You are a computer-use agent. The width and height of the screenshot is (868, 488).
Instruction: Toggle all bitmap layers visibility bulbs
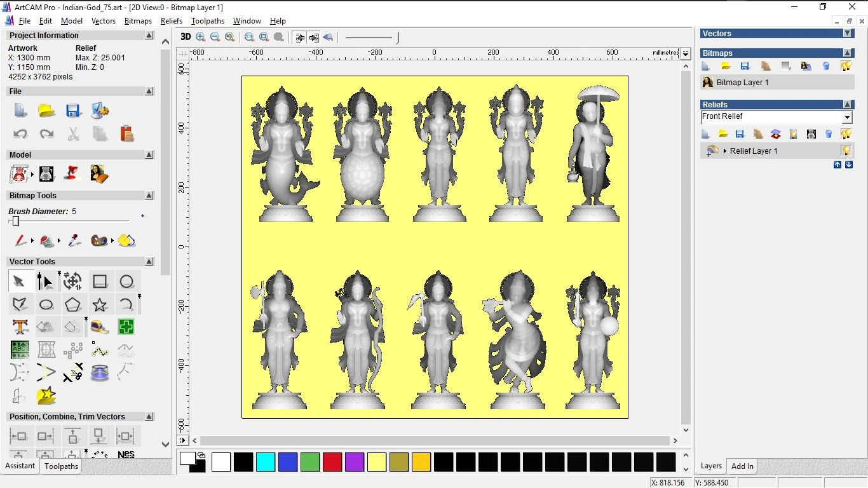(x=846, y=66)
